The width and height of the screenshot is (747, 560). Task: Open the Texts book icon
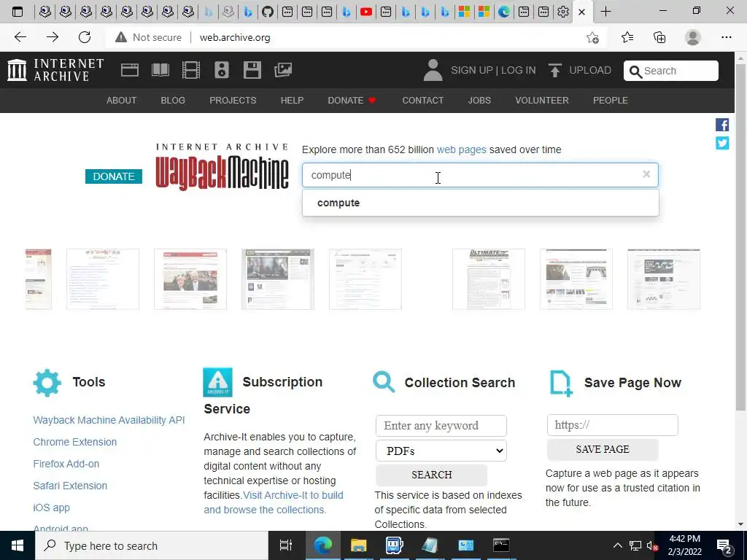pyautogui.click(x=160, y=70)
